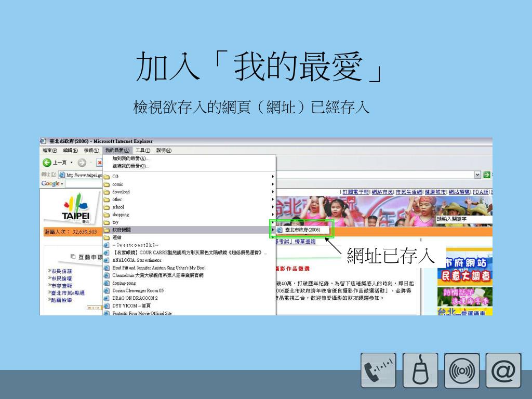The image size is (532, 399).
Task: Click the shopping folder icon
Action: [107, 215]
